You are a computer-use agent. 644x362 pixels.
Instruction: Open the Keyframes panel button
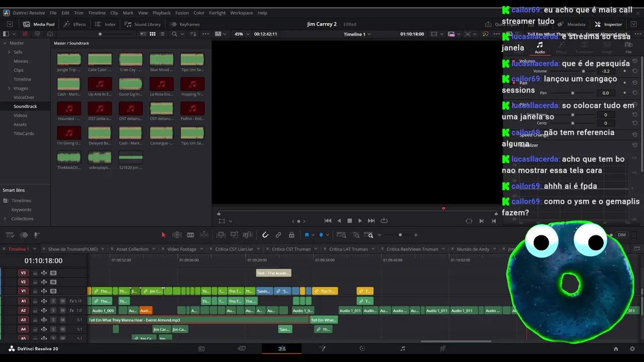185,24
